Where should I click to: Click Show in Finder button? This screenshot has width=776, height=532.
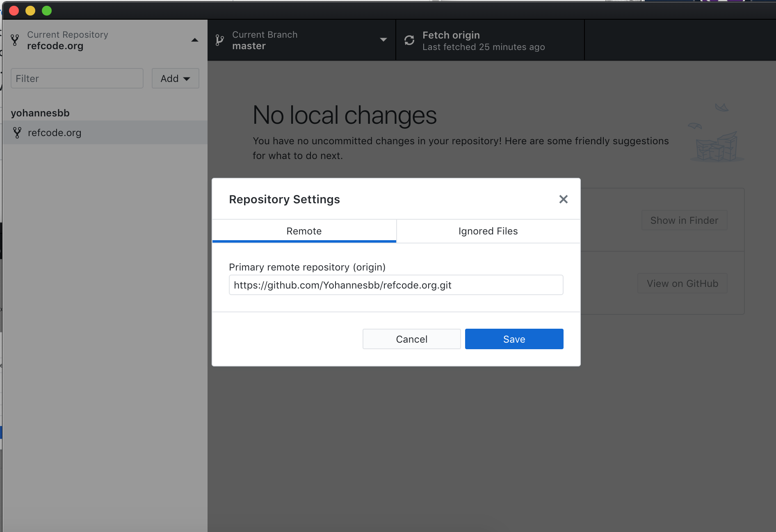coord(684,221)
